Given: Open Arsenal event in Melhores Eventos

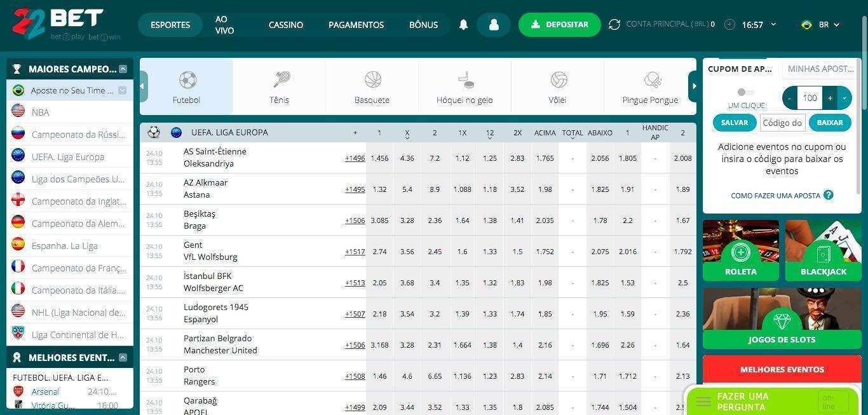Looking at the screenshot, I should (x=45, y=391).
